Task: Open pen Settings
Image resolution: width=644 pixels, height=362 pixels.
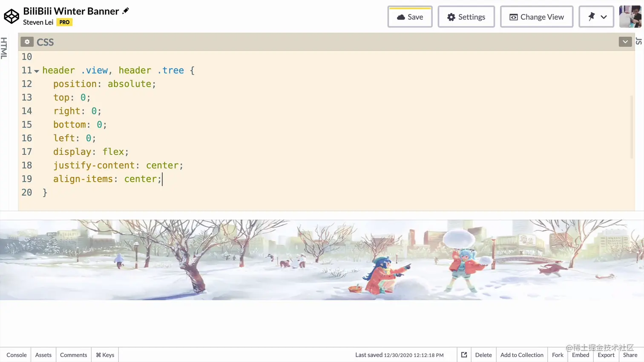Action: tap(466, 17)
